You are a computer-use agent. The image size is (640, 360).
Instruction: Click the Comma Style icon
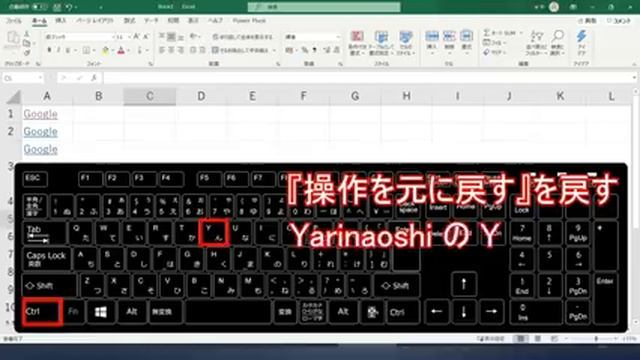click(314, 50)
